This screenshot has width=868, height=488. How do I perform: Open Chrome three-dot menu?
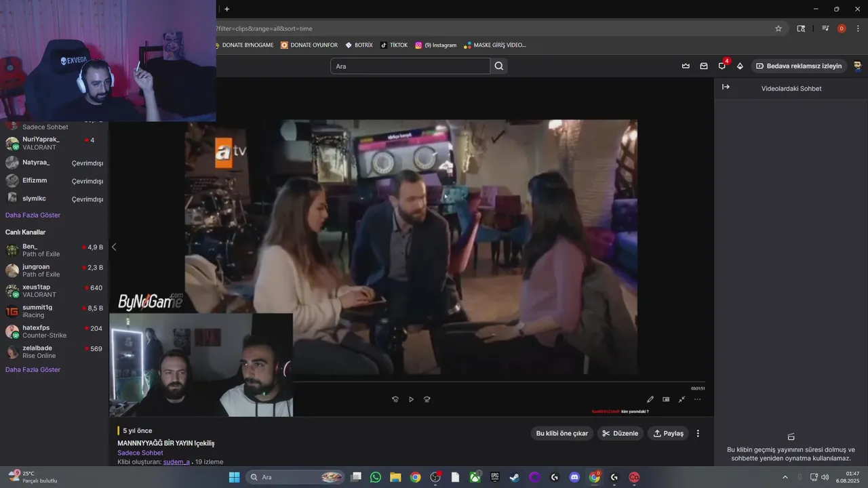pos(858,28)
